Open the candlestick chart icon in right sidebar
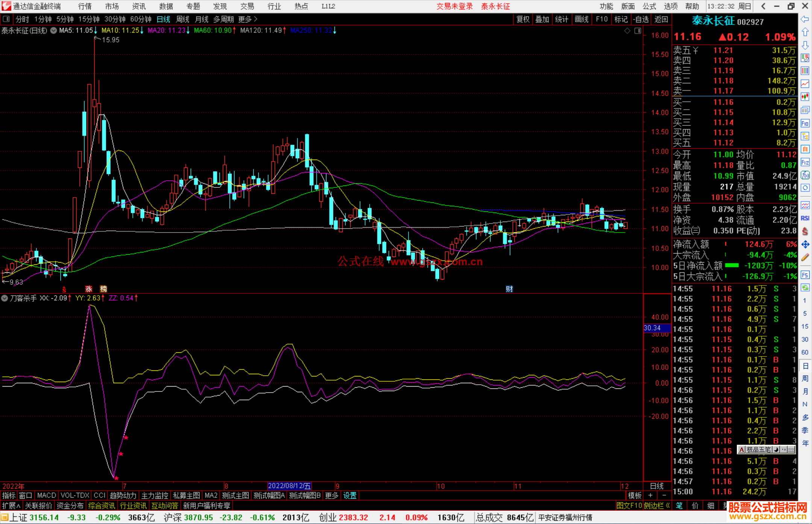812x524 pixels. (x=805, y=97)
